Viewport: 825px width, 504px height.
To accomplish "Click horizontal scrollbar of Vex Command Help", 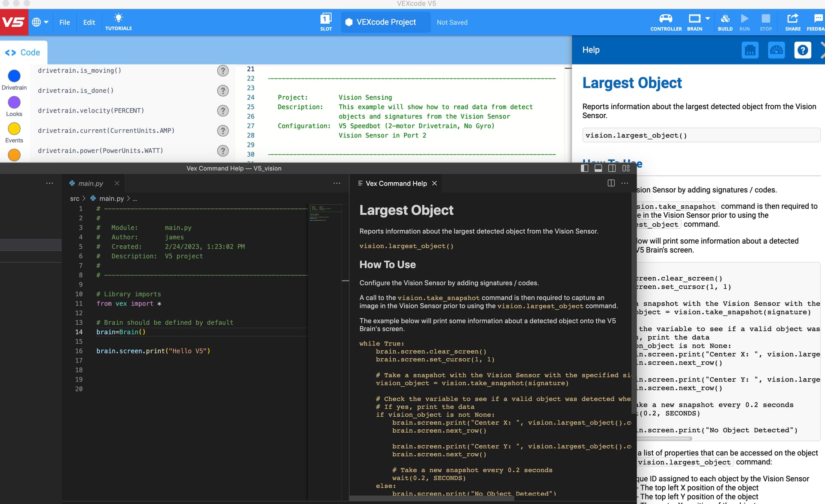I will tap(431, 498).
